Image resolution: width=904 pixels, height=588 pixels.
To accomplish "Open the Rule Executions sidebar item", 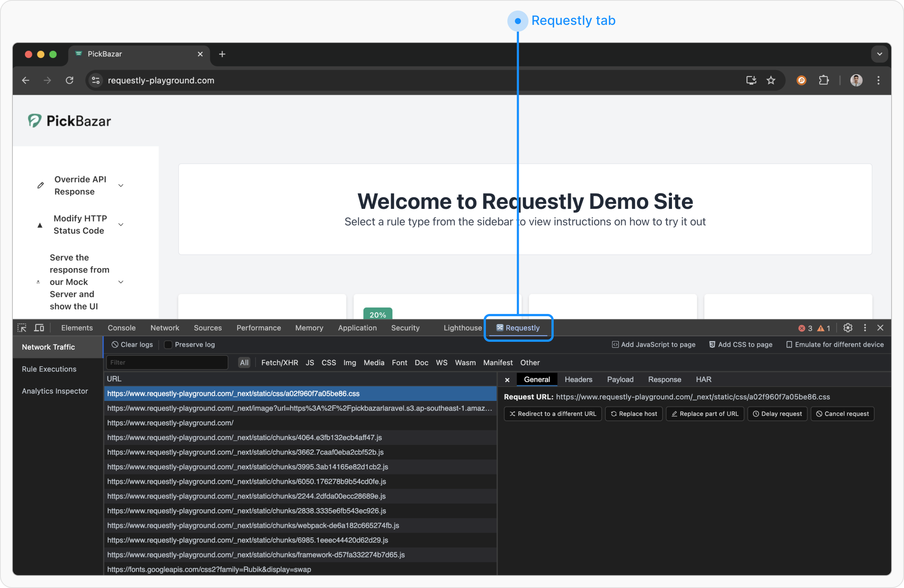I will [49, 369].
